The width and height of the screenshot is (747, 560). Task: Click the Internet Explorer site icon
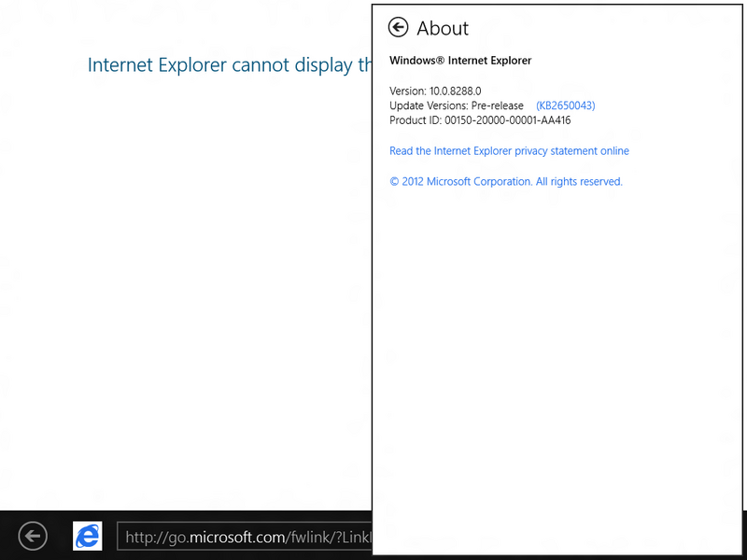[x=87, y=536]
